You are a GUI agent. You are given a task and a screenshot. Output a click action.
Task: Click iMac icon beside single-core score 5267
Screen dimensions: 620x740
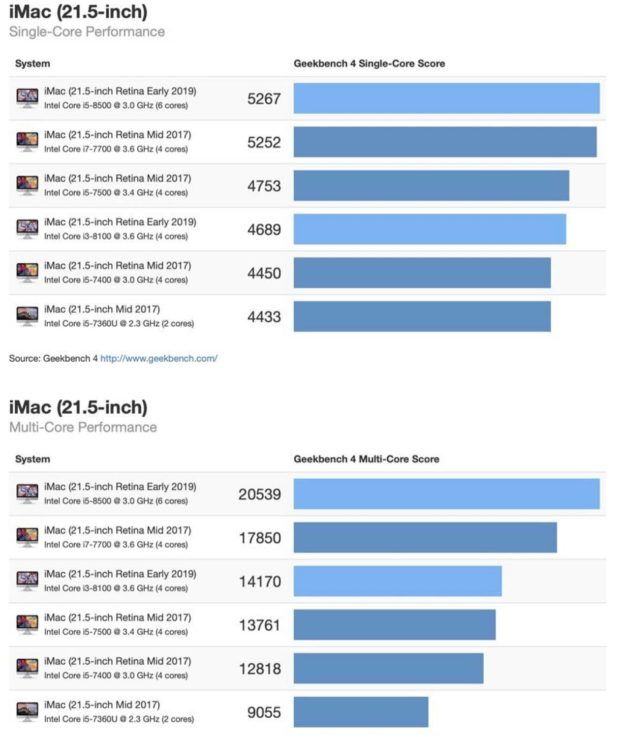[27, 98]
